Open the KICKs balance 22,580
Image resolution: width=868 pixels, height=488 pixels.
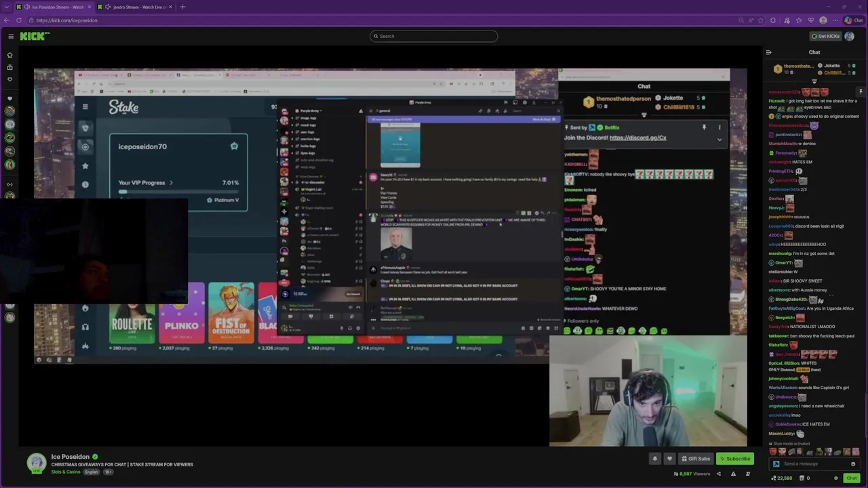782,478
